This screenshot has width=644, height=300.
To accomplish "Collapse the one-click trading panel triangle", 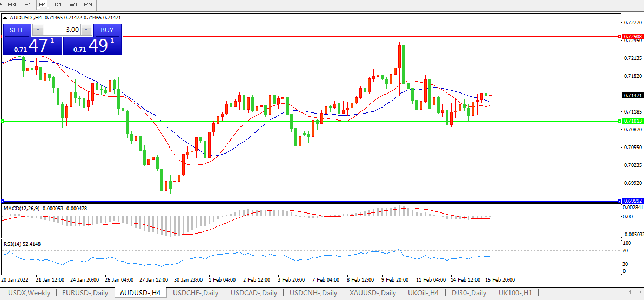I will [x=5, y=18].
